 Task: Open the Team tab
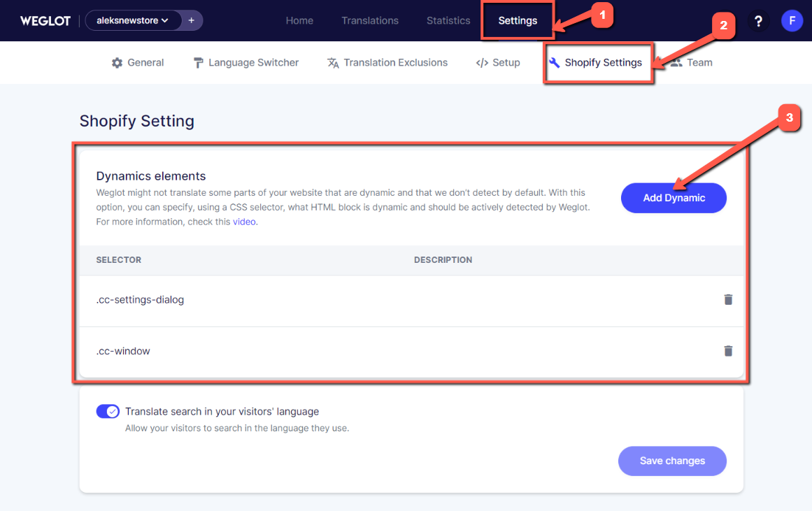[692, 63]
